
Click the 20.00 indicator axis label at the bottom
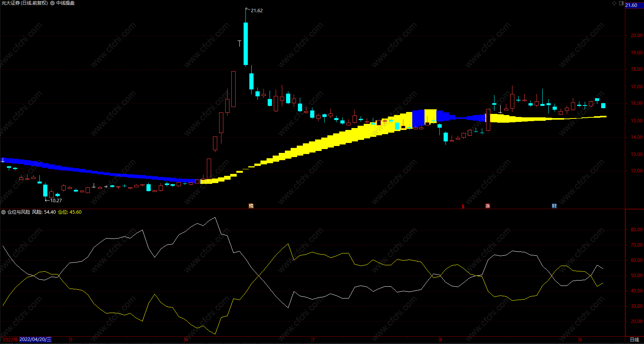(636, 321)
